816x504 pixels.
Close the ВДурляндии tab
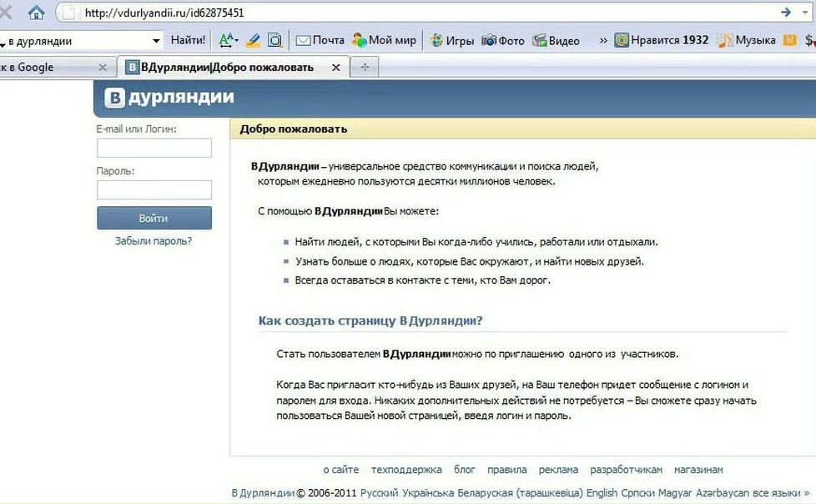[x=336, y=67]
